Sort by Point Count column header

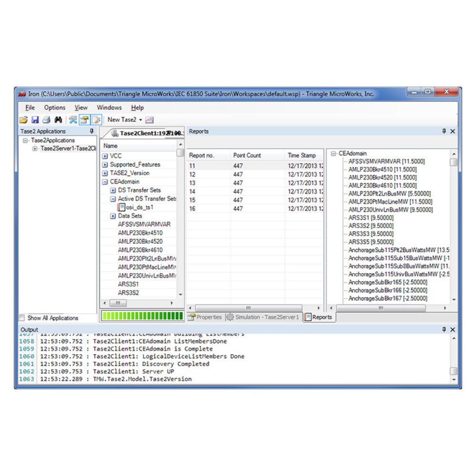(258, 155)
